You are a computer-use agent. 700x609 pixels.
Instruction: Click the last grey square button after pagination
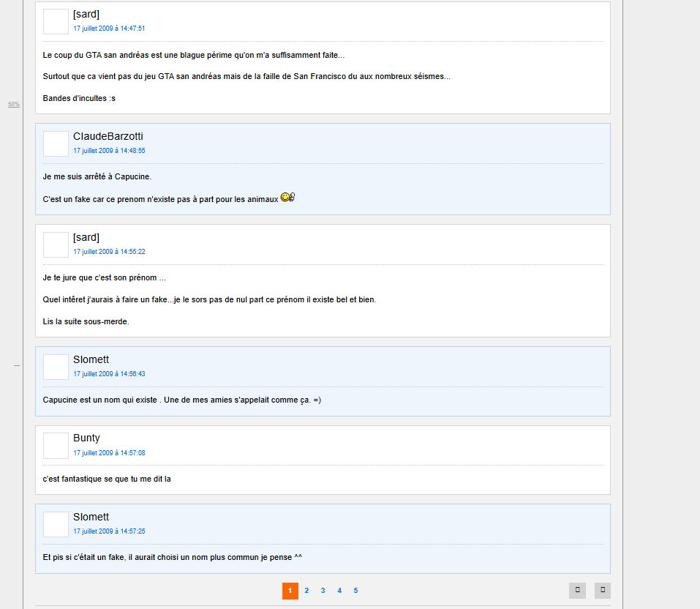(603, 590)
